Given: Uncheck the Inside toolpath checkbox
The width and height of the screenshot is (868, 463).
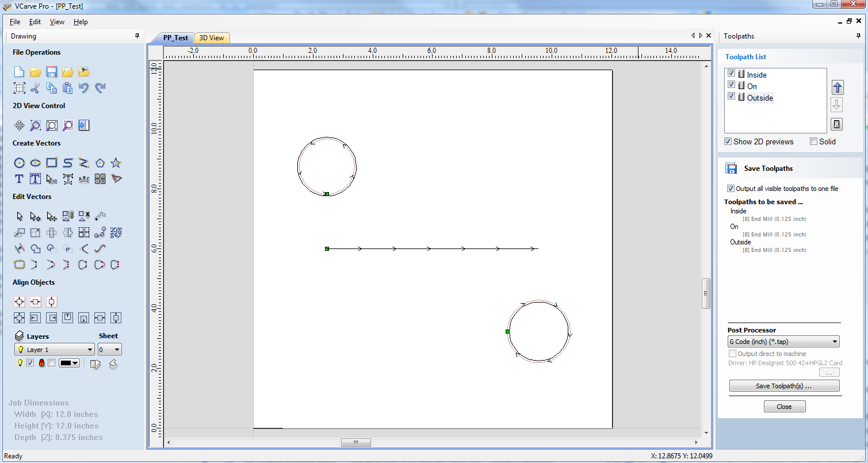Looking at the screenshot, I should pyautogui.click(x=731, y=73).
